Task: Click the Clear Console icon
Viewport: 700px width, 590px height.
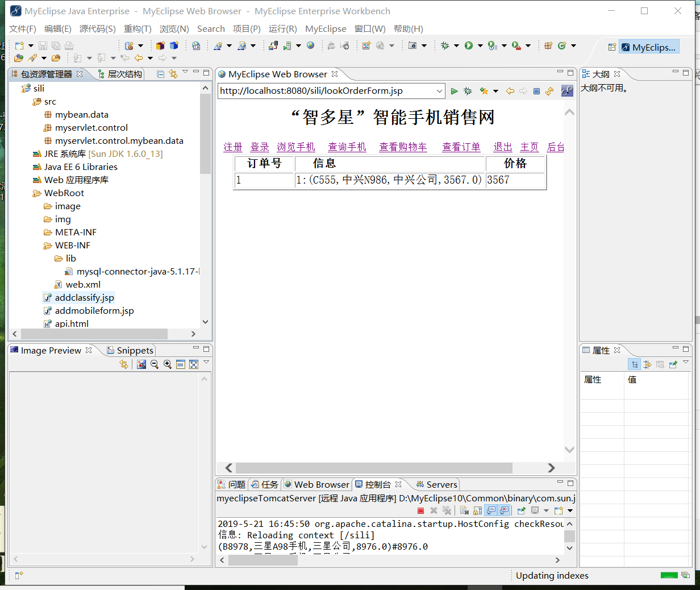Action: tap(464, 510)
